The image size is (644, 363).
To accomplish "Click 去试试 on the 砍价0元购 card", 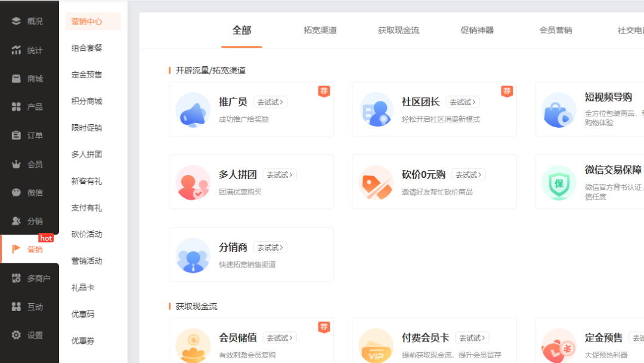I will point(467,174).
